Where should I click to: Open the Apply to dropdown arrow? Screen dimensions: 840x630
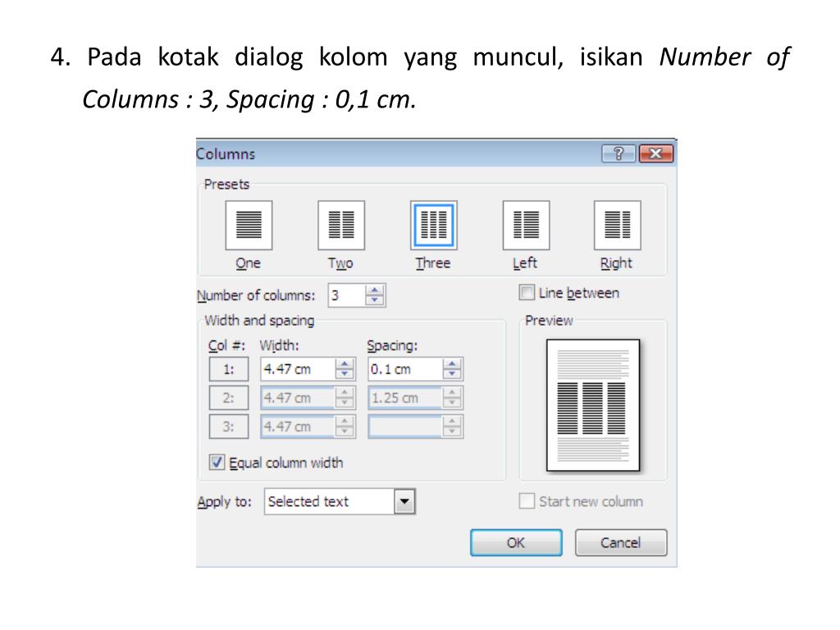click(404, 502)
